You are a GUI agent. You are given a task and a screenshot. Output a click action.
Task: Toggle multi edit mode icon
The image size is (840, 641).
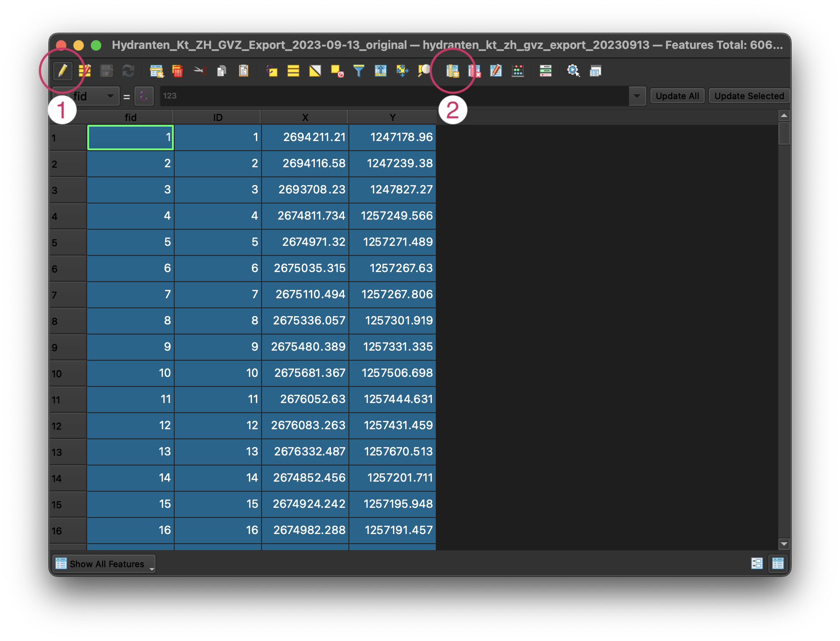click(85, 71)
